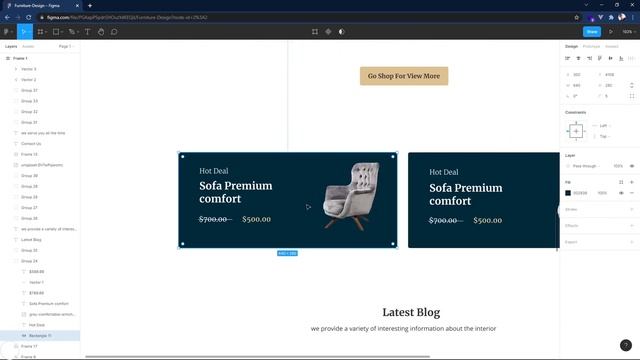This screenshot has width=640, height=360.
Task: Remove the fill with minus icon
Action: point(632,193)
